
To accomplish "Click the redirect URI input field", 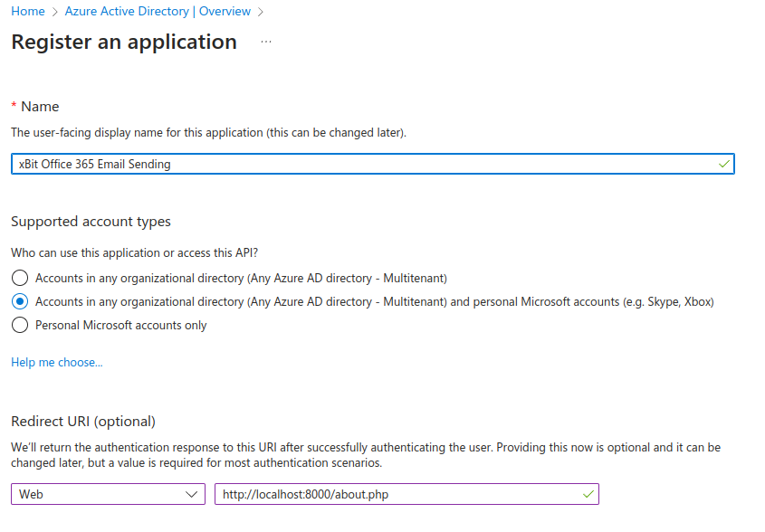I will tap(406, 494).
